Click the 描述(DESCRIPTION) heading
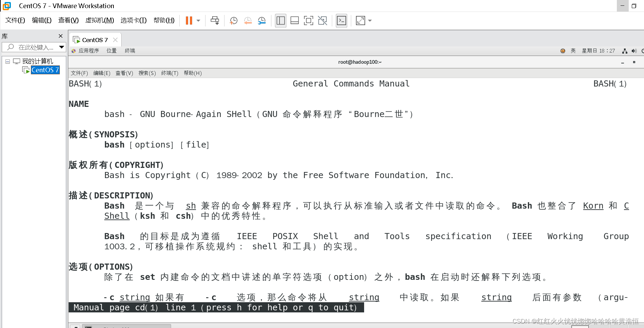This screenshot has height=328, width=644. (x=111, y=196)
